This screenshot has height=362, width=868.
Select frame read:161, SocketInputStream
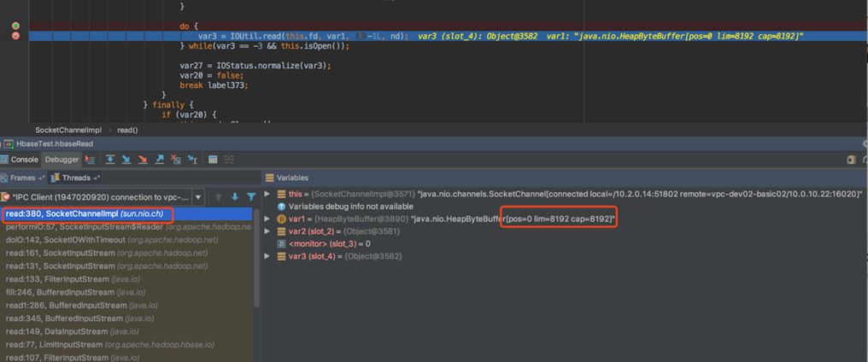[x=126, y=253]
